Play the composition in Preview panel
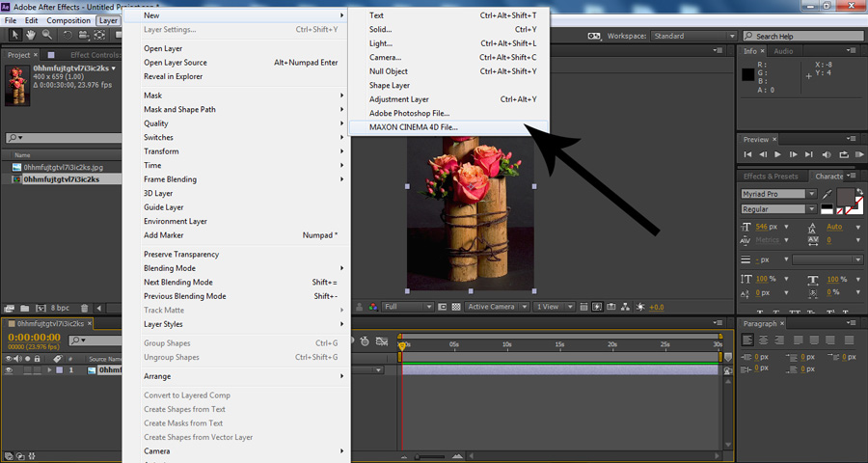 coord(777,154)
